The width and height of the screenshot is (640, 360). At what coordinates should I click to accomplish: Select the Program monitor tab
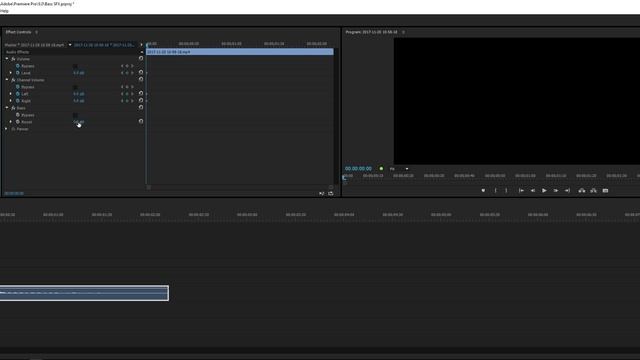(x=371, y=32)
